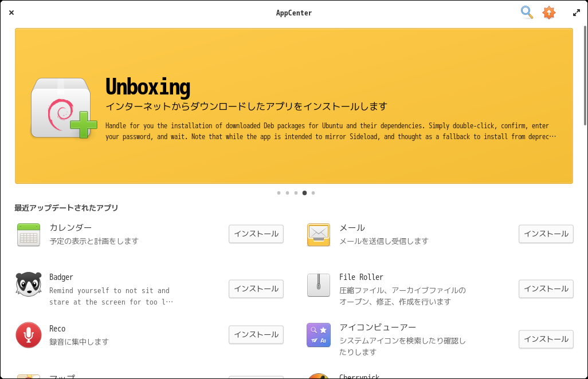Click the AppCenter window title
This screenshot has width=588, height=379.
click(x=294, y=13)
